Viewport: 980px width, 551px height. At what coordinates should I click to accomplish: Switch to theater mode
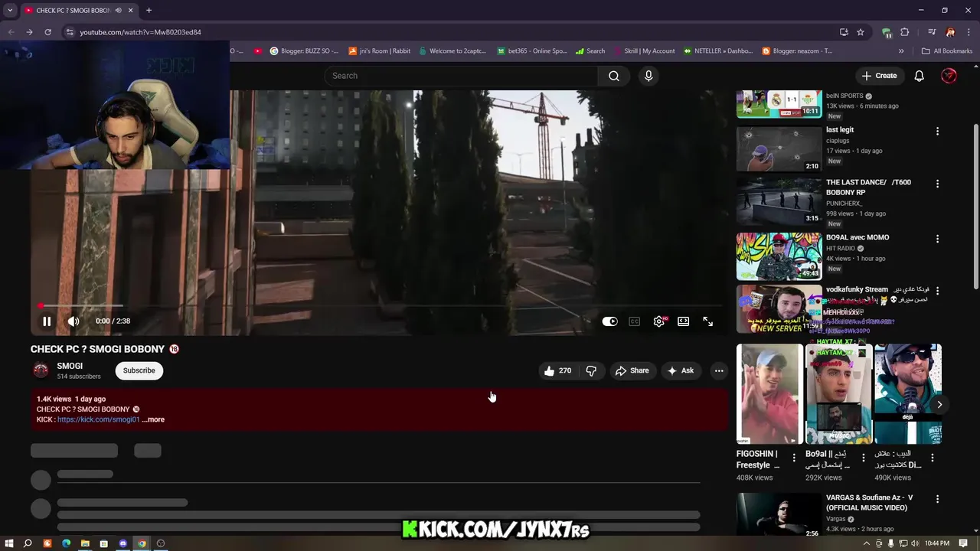(x=683, y=321)
